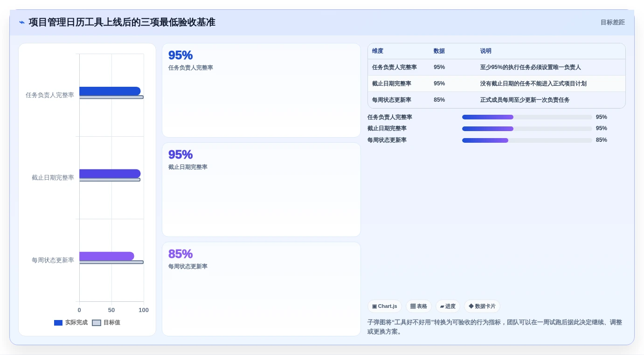This screenshot has width=644, height=355.
Task: Click the 每周状态更新率 progress bar
Action: click(527, 140)
